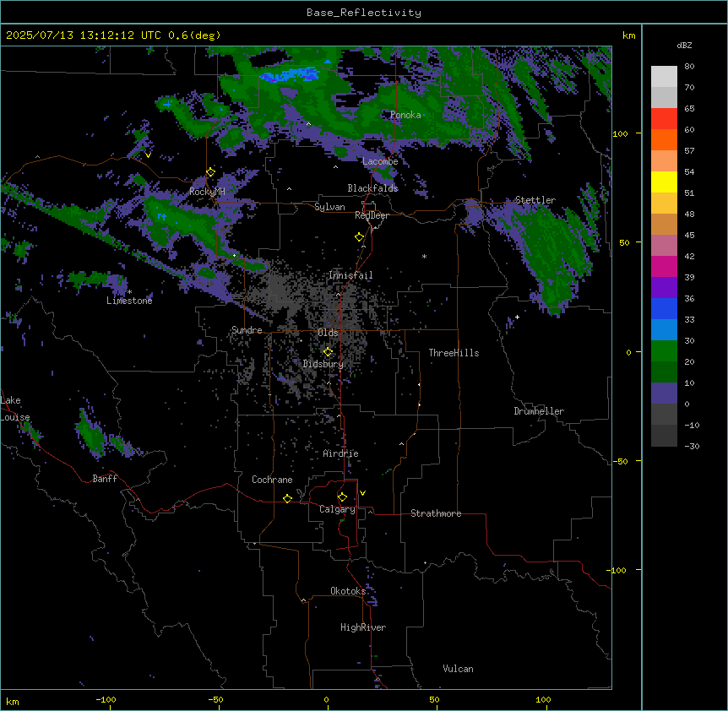Select the Limestone label
728x711 pixels.
[x=129, y=301]
